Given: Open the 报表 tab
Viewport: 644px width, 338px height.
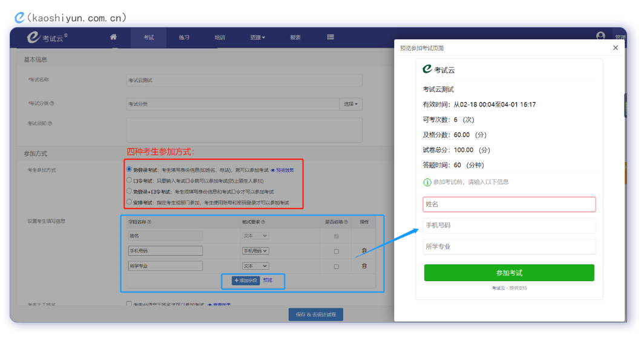Looking at the screenshot, I should tap(295, 37).
